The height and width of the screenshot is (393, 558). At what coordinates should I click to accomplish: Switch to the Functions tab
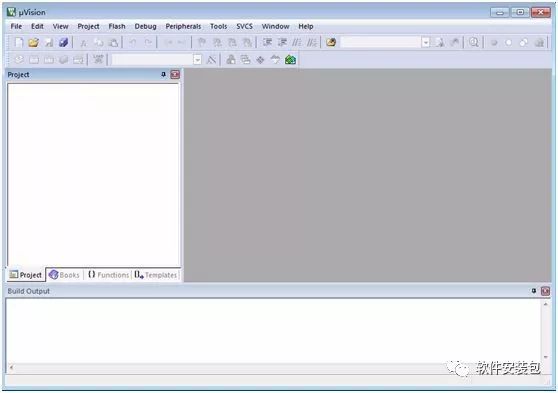click(x=108, y=275)
